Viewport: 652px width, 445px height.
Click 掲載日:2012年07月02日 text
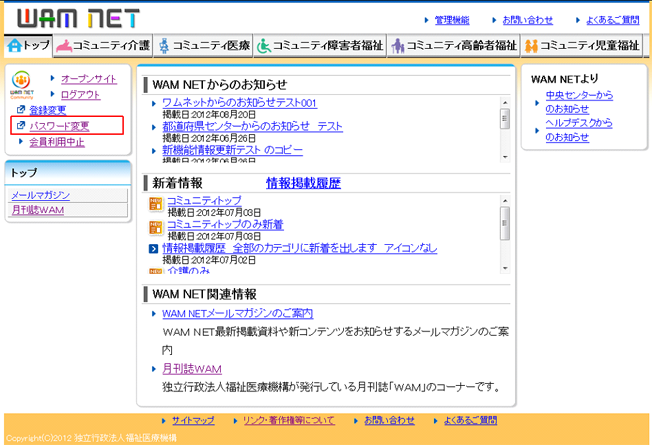pyautogui.click(x=209, y=260)
